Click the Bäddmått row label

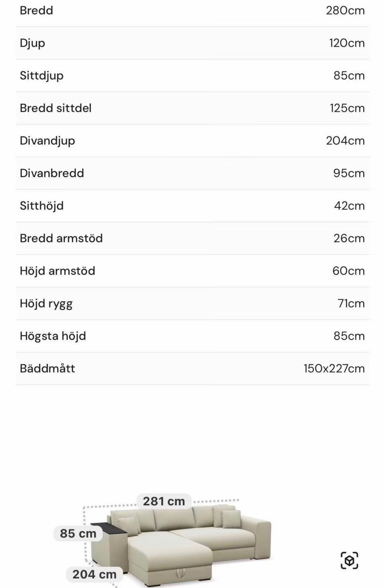(x=47, y=368)
